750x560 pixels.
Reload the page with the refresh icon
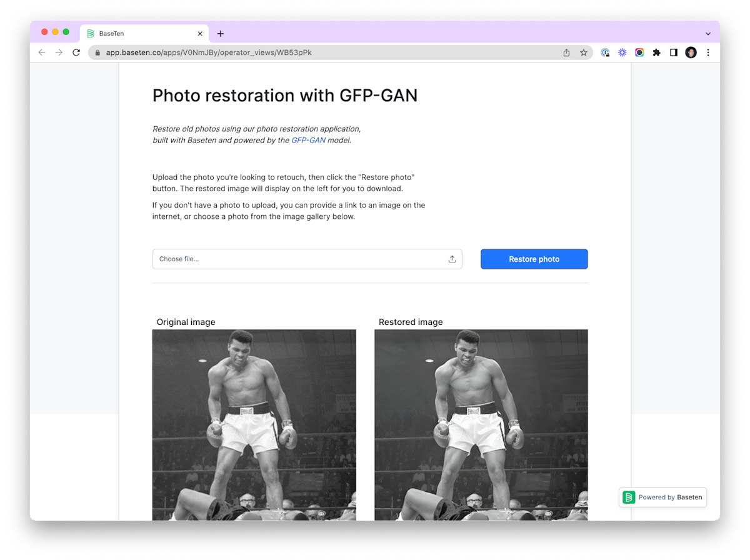pyautogui.click(x=76, y=52)
